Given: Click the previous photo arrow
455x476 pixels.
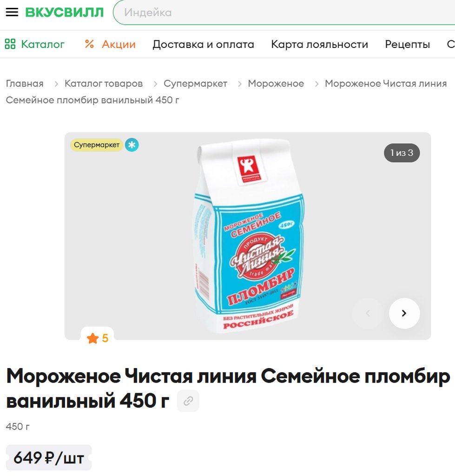Looking at the screenshot, I should click(368, 313).
